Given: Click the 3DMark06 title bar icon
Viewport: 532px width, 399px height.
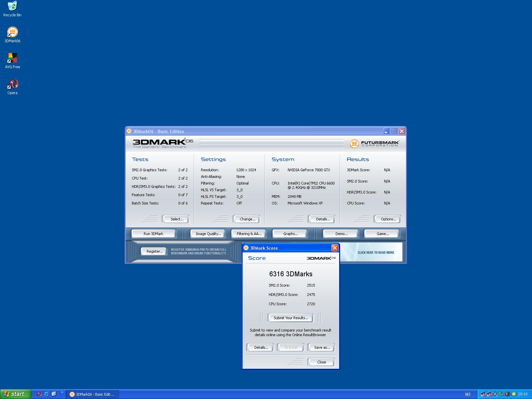Looking at the screenshot, I should [x=129, y=131].
